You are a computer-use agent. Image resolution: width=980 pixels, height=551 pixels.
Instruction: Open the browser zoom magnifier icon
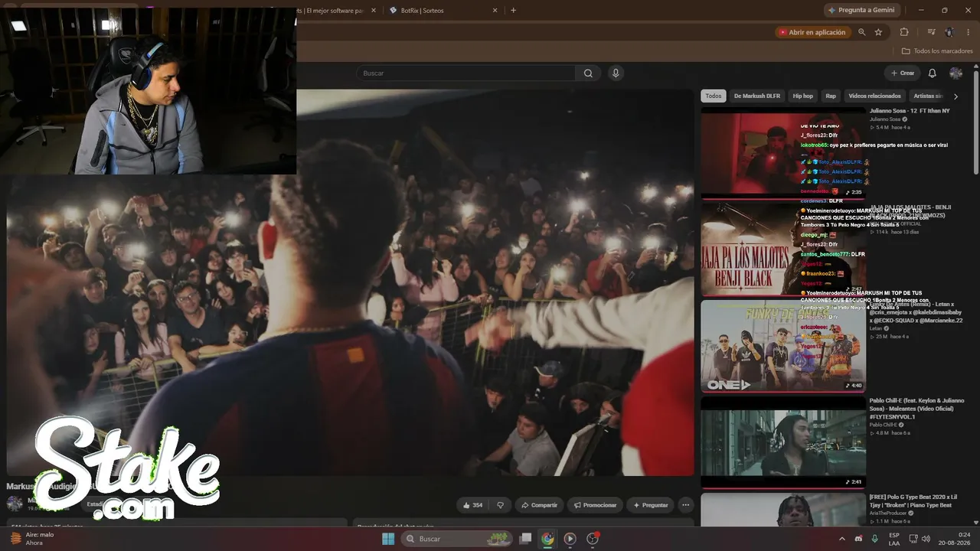tap(862, 32)
